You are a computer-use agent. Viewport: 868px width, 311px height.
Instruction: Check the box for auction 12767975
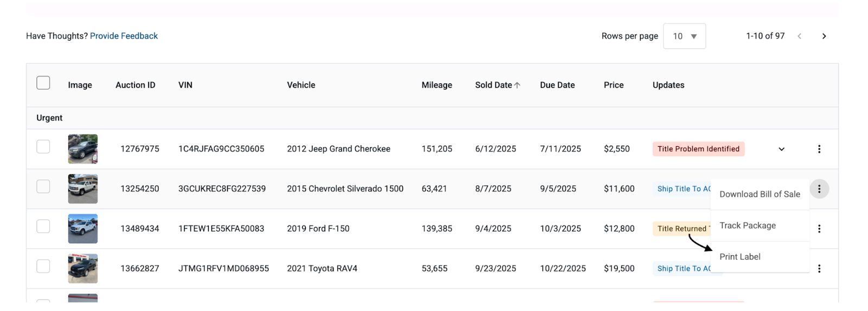tap(43, 147)
